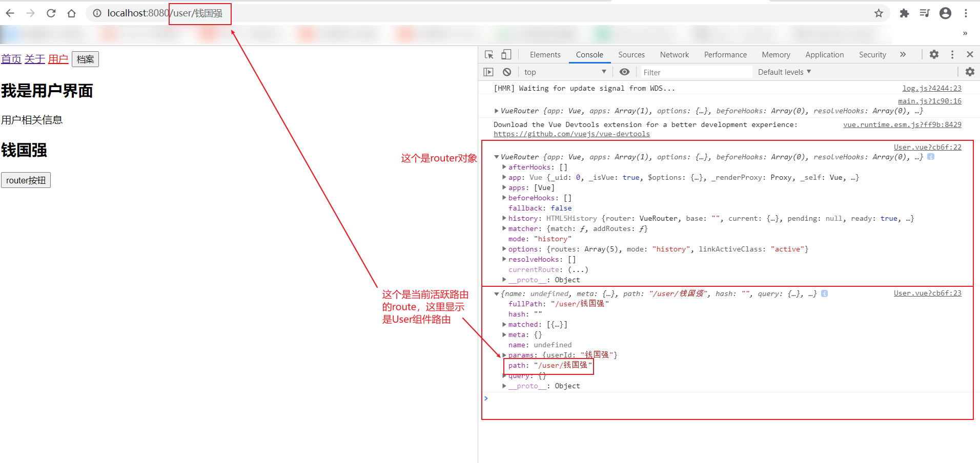Open source link User.vue?cb6f:22
Viewport: 980px width, 463px height.
[x=928, y=148]
